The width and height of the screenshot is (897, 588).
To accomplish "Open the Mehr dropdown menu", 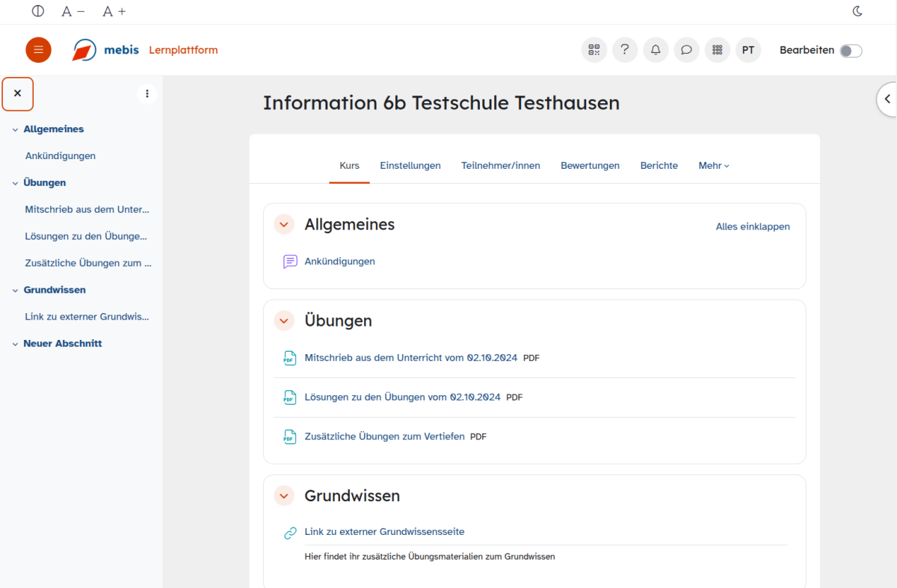I will tap(713, 166).
